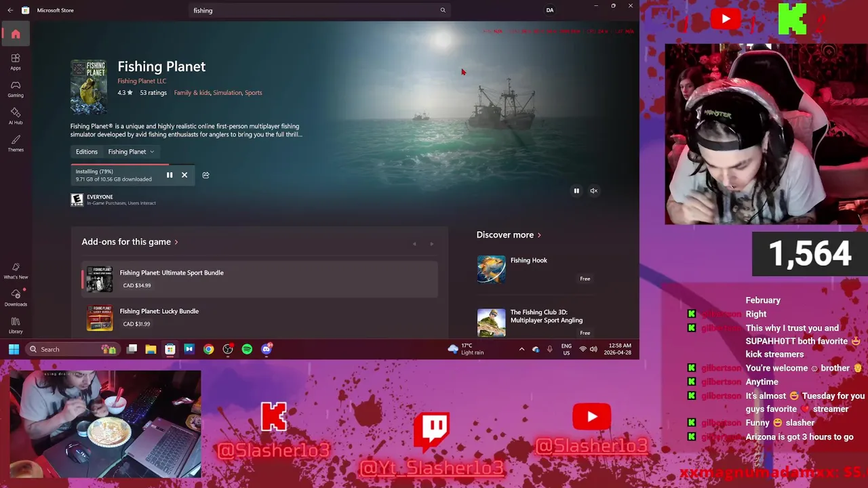Pause the Fishing Planet installation

[x=170, y=175]
